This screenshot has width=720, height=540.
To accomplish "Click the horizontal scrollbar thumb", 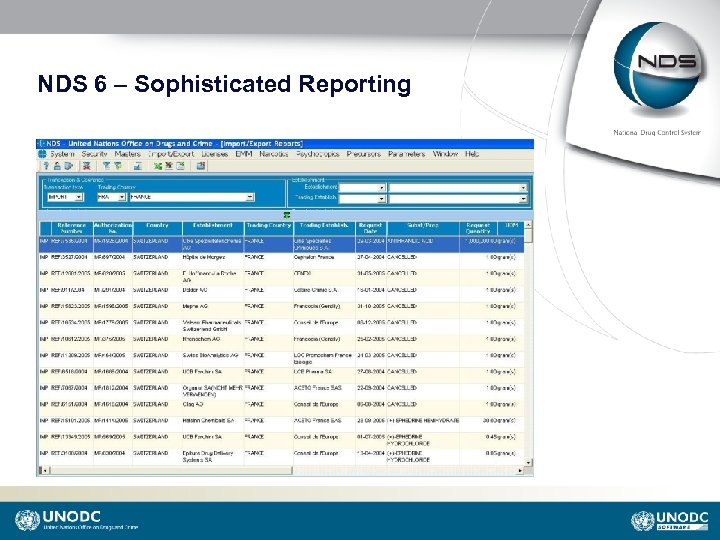I will pos(170,471).
